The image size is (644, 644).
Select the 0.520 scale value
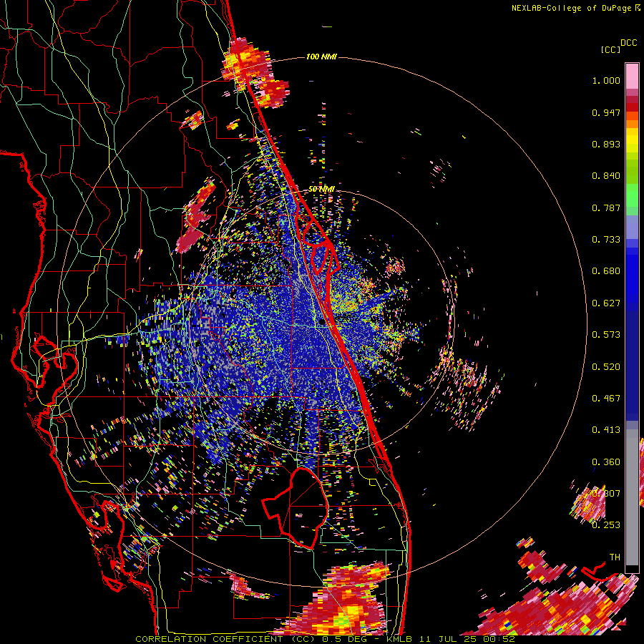(x=606, y=367)
